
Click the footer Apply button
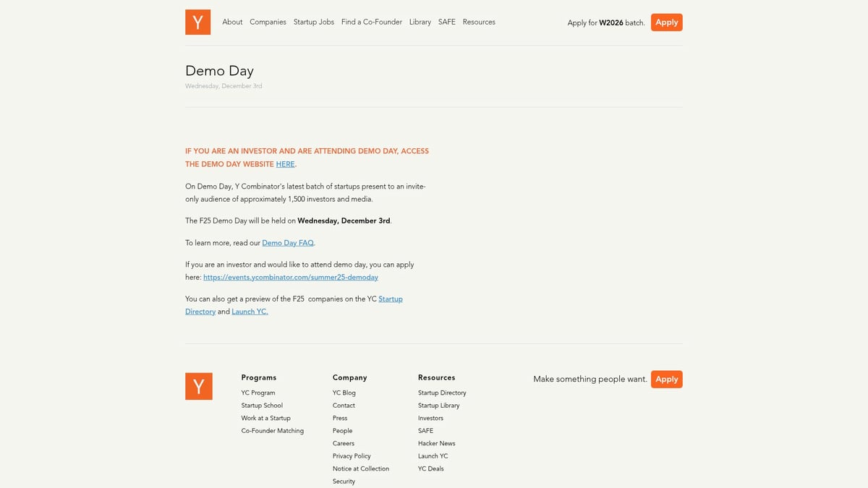667,379
